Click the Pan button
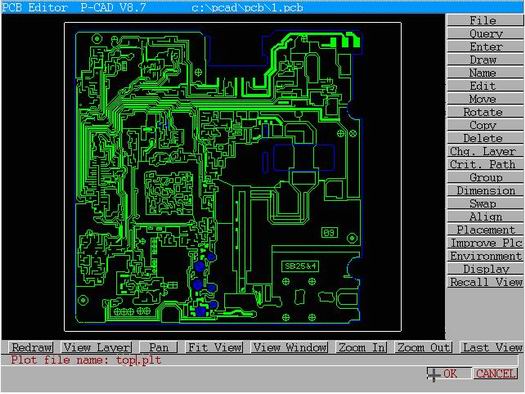Screen dimensions: 525x394 (159, 347)
